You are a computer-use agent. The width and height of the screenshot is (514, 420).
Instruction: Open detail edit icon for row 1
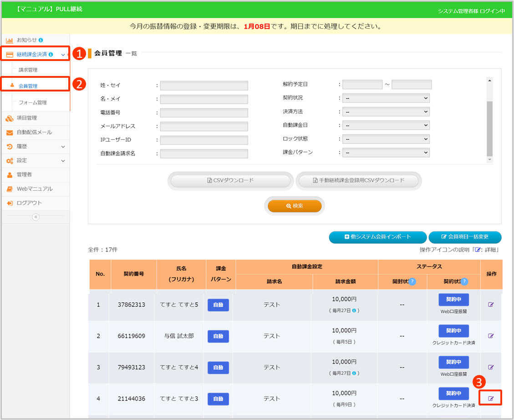point(491,304)
